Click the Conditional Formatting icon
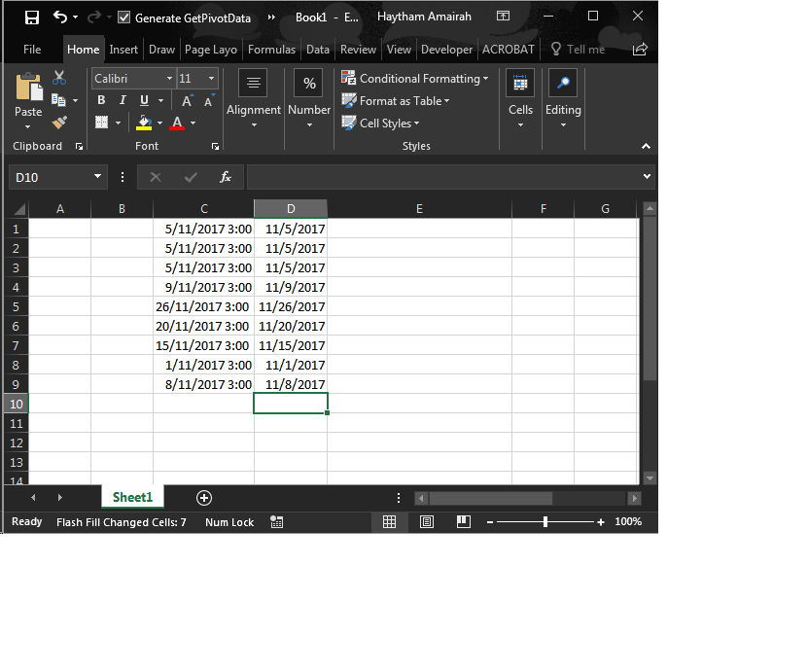808x672 pixels. click(348, 78)
